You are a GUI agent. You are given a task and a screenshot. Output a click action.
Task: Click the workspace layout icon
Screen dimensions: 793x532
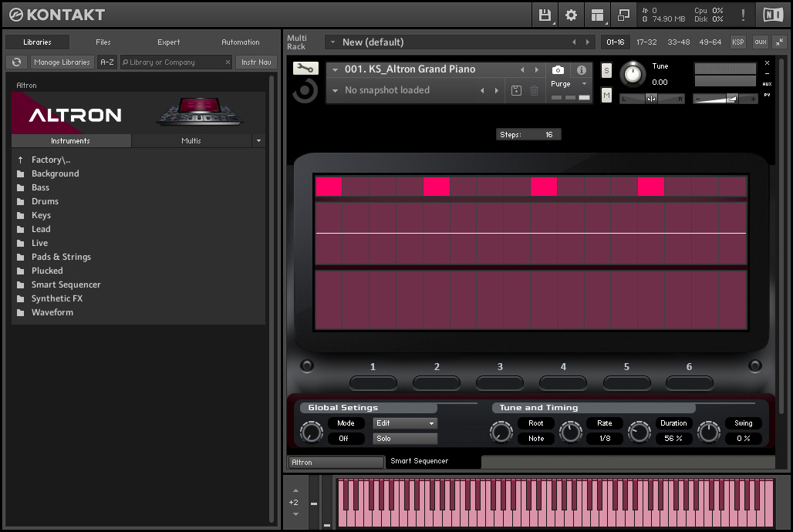[x=596, y=15]
